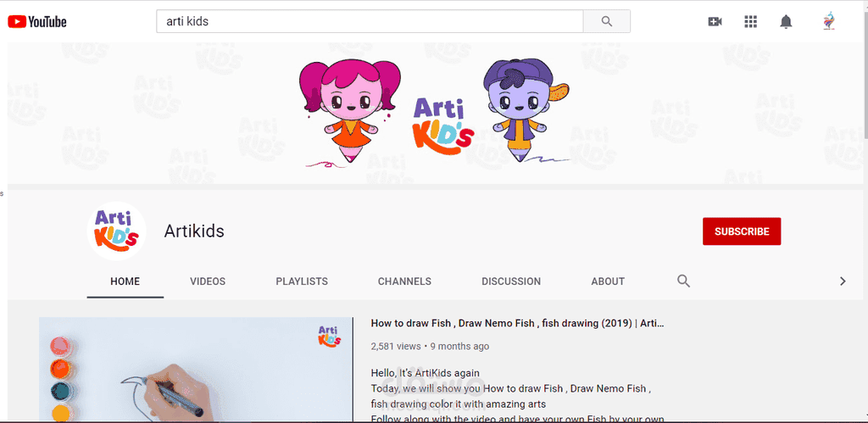Open the PLAYLISTS tab
The height and width of the screenshot is (423, 868).
pos(302,281)
